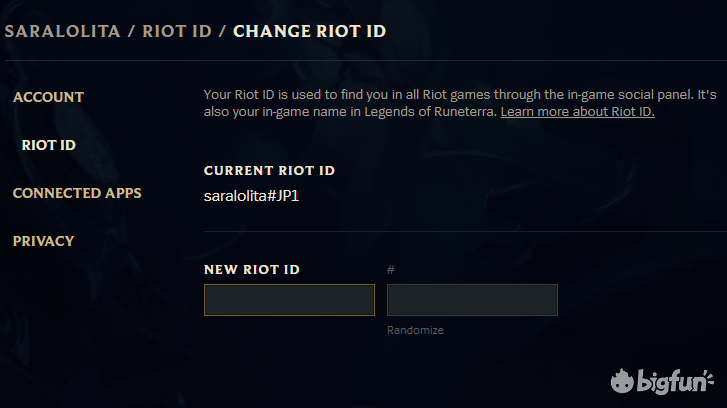Viewport: 727px width, 408px height.
Task: Click the # label above the tagline field
Action: point(391,269)
